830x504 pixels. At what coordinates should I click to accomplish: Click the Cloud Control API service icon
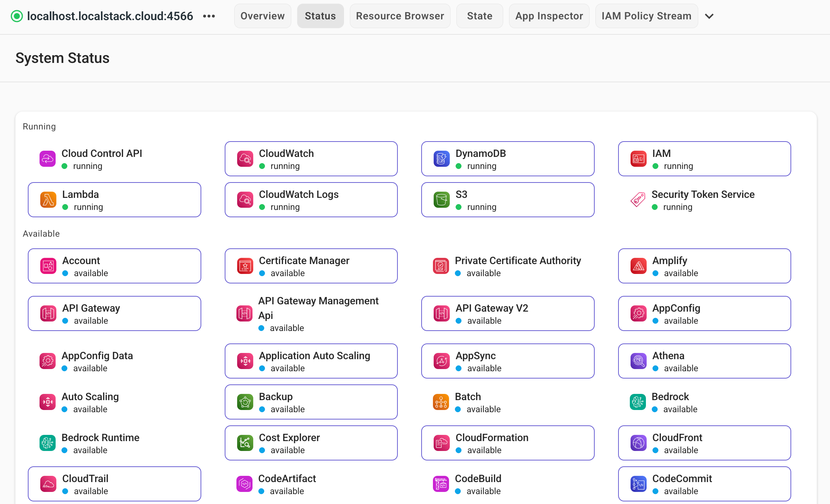click(x=48, y=159)
